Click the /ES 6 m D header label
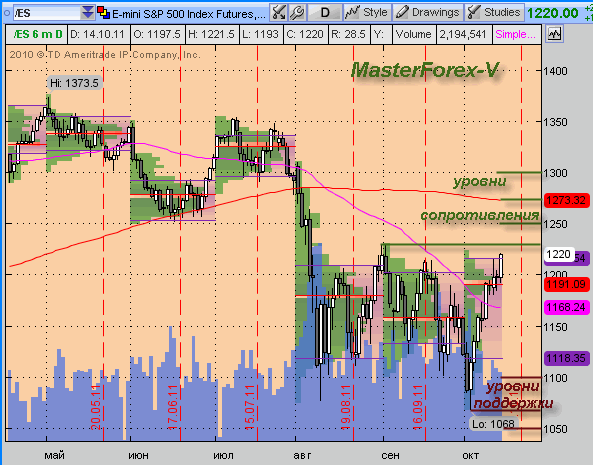The image size is (593, 465). click(37, 34)
